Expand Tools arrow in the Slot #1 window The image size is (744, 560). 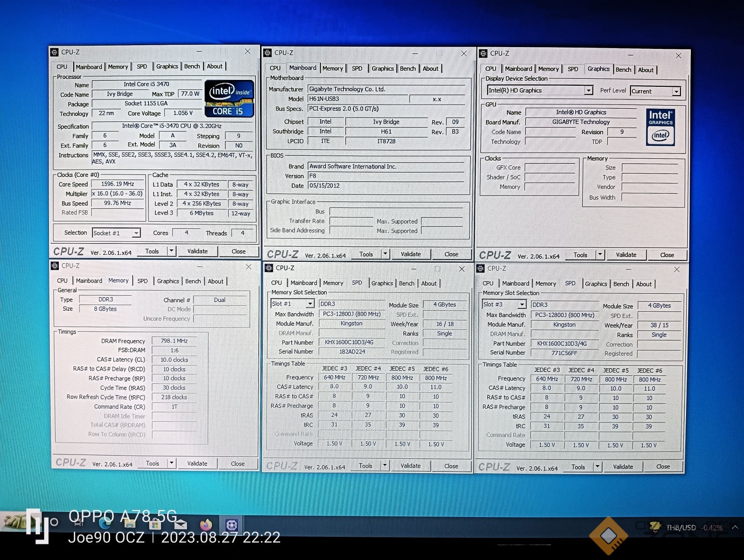click(385, 465)
